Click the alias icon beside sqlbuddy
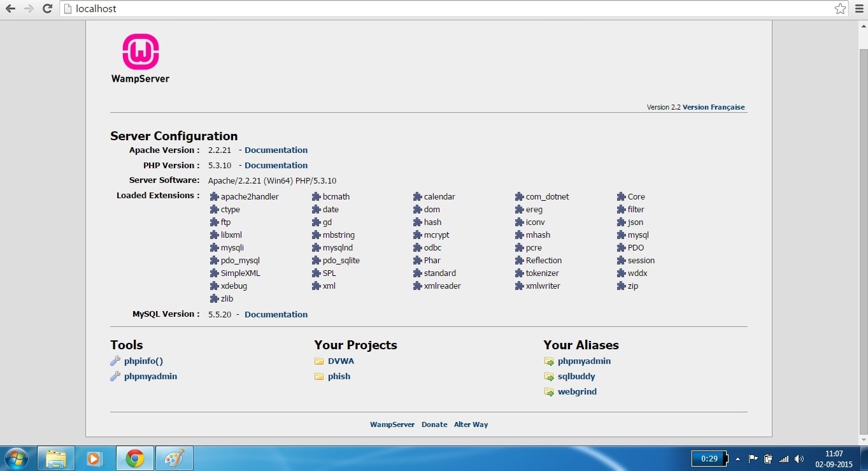The height and width of the screenshot is (471, 868). (549, 376)
